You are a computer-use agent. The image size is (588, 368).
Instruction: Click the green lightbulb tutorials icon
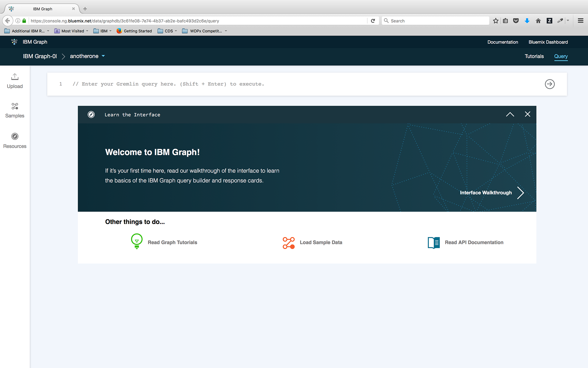pyautogui.click(x=137, y=241)
